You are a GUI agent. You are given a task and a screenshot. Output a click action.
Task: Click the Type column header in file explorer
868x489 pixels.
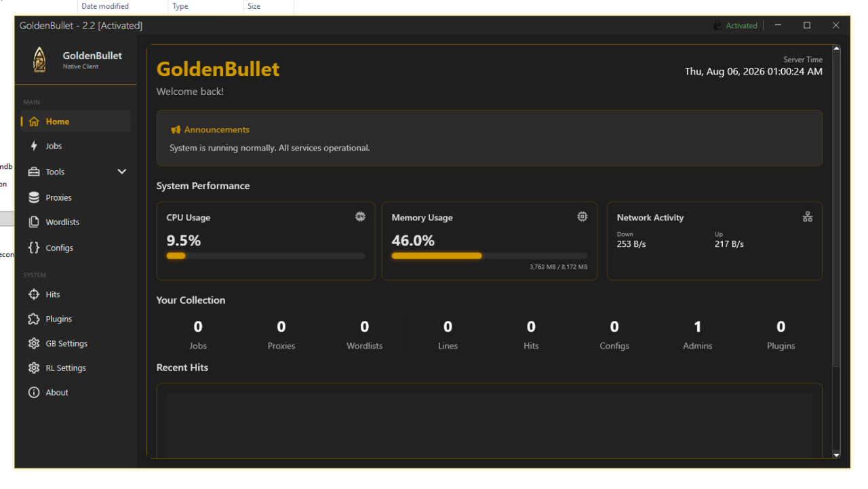click(180, 6)
